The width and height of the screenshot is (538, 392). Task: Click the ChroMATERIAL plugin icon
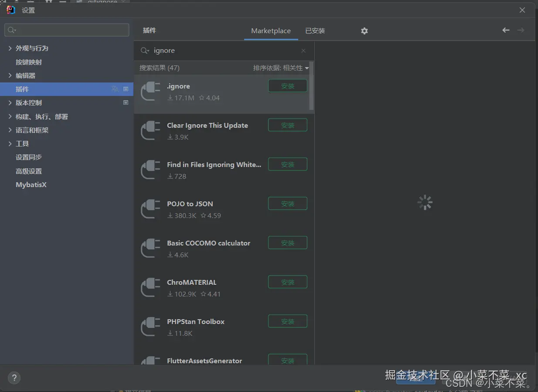point(151,288)
